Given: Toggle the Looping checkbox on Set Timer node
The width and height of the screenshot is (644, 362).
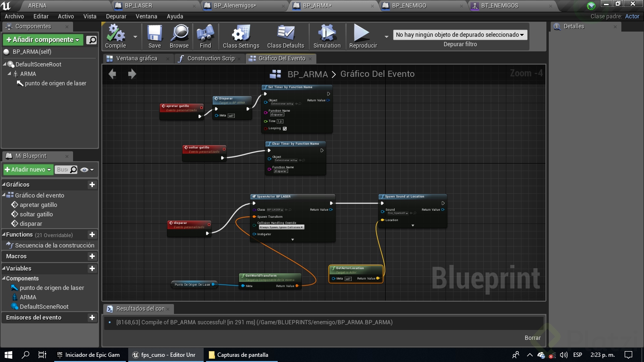Looking at the screenshot, I should [x=285, y=128].
